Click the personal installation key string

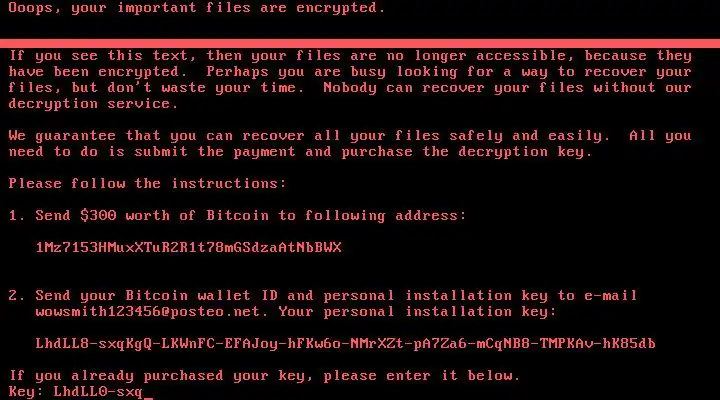coord(345,344)
